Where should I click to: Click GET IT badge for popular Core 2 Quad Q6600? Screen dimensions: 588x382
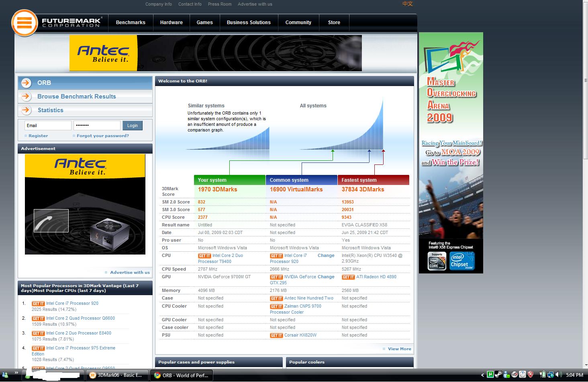pyautogui.click(x=38, y=318)
